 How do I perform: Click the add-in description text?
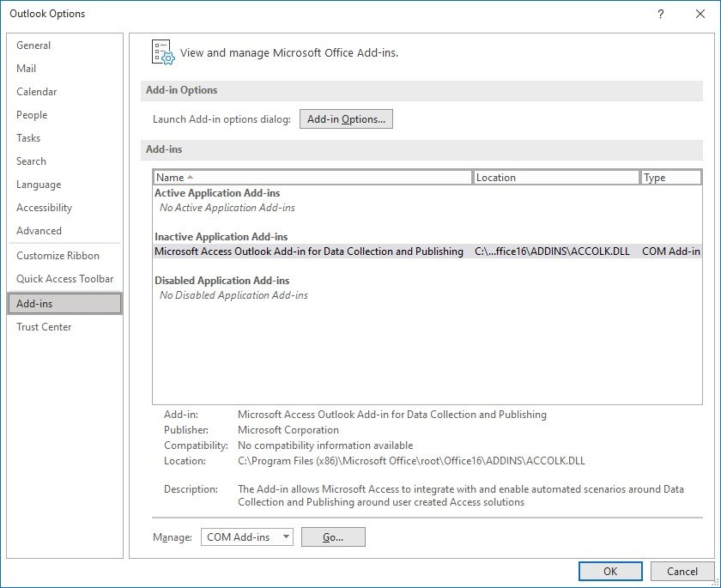click(461, 495)
